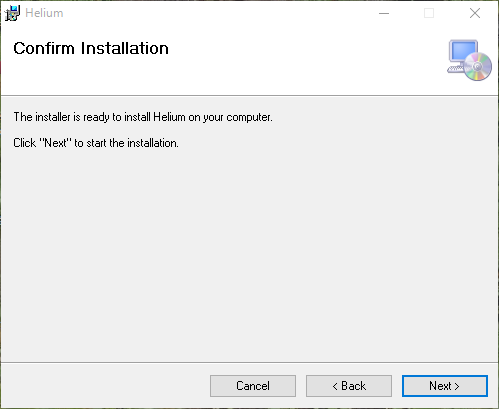Screen dimensions: 499x409
Task: Click the blue monitor in banner image
Action: pyautogui.click(x=463, y=51)
